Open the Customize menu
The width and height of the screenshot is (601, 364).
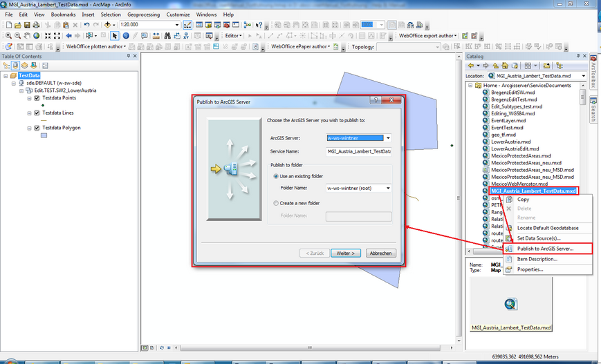(178, 15)
